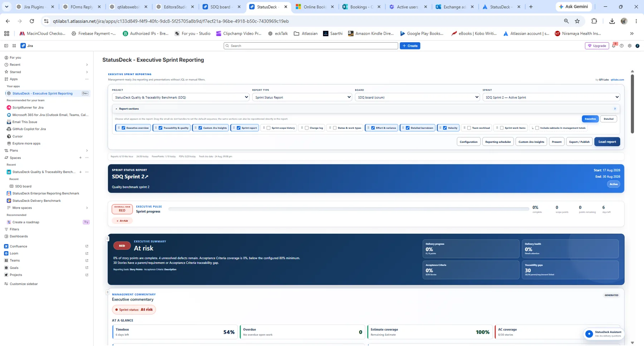Uncheck Sprint report section
This screenshot has height=346, width=644.
click(239, 128)
